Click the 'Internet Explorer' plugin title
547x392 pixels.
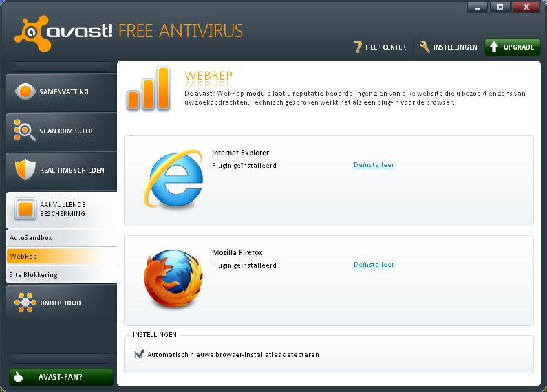(x=240, y=153)
